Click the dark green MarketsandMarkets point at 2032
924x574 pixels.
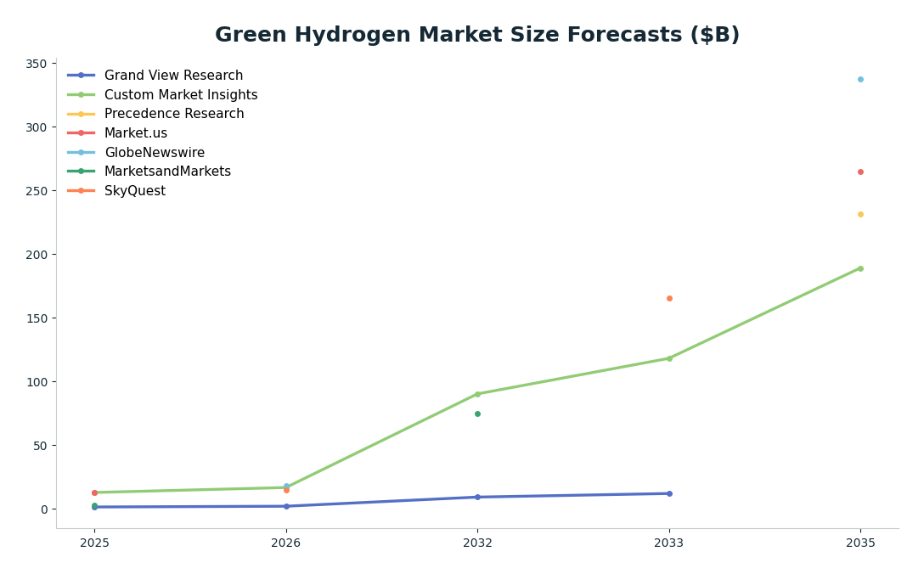coord(477,414)
